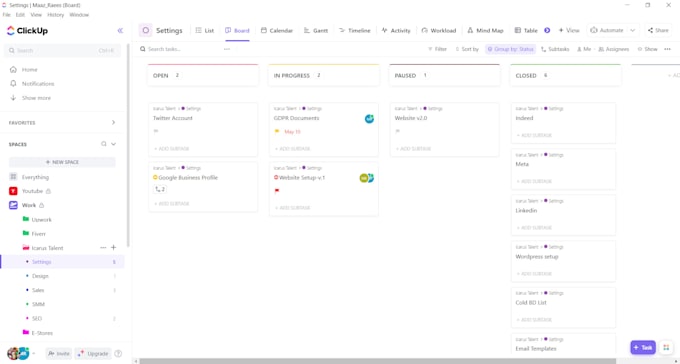680x364 pixels.
Task: Click the priority flag on the Twitter Account card
Action: pyautogui.click(x=156, y=131)
